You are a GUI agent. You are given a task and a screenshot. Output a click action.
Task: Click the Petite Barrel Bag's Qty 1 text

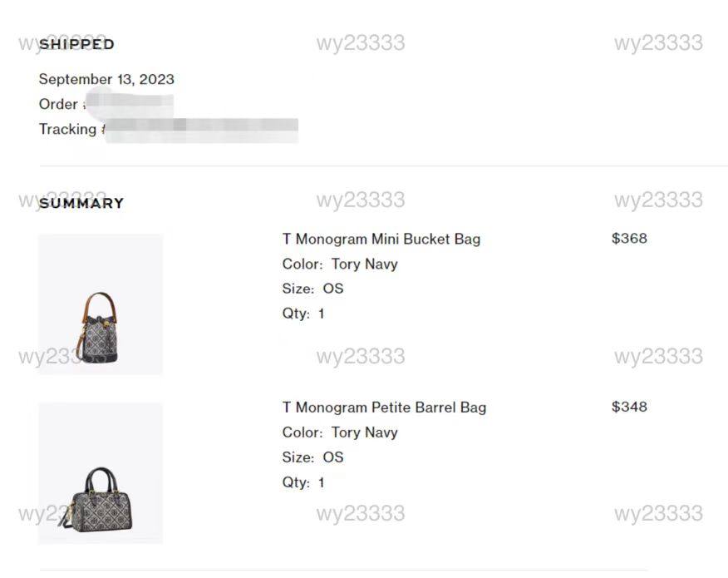[x=303, y=482]
